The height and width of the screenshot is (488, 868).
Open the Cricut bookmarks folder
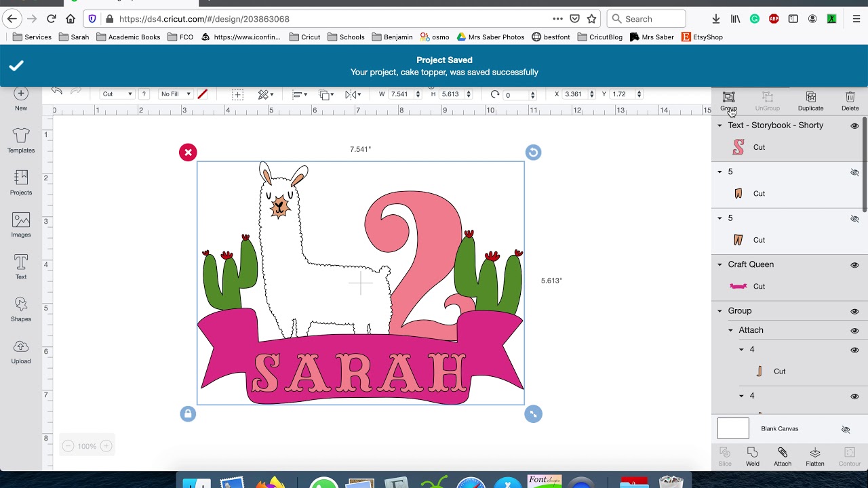click(304, 37)
